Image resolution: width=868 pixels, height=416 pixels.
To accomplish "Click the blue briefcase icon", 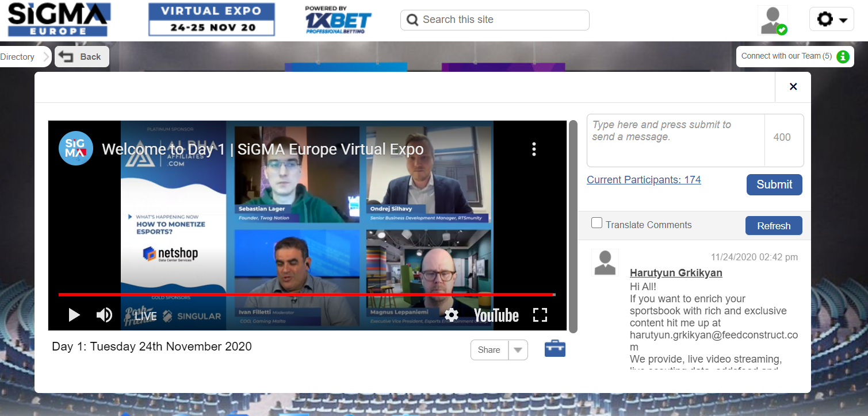I will click(555, 349).
